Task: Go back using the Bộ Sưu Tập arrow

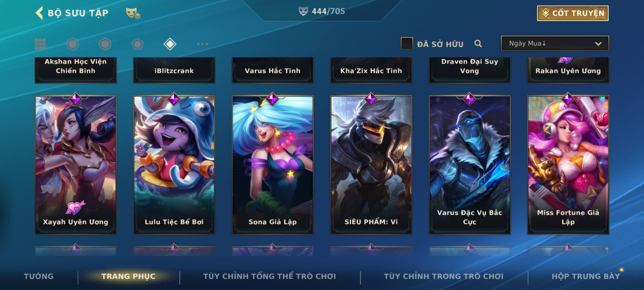Action: [39, 13]
